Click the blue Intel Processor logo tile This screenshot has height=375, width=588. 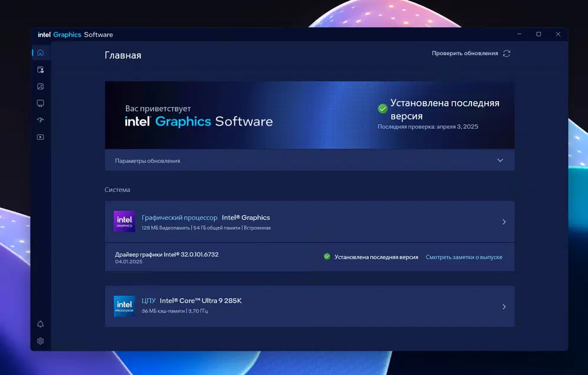(x=125, y=306)
